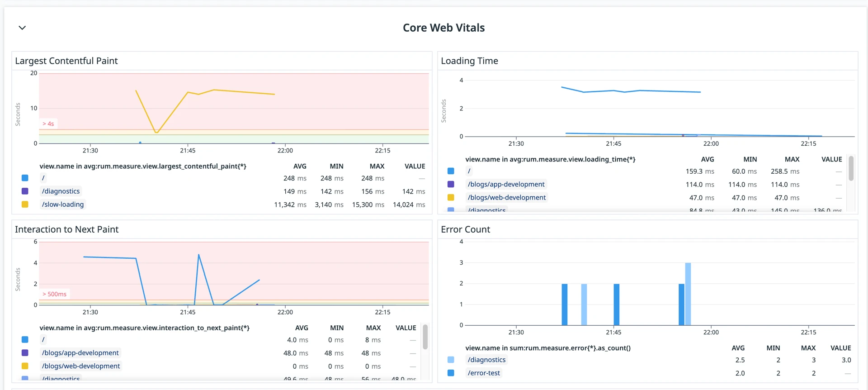Collapse the Core Web Vitals section chevron
The width and height of the screenshot is (868, 390).
click(22, 28)
